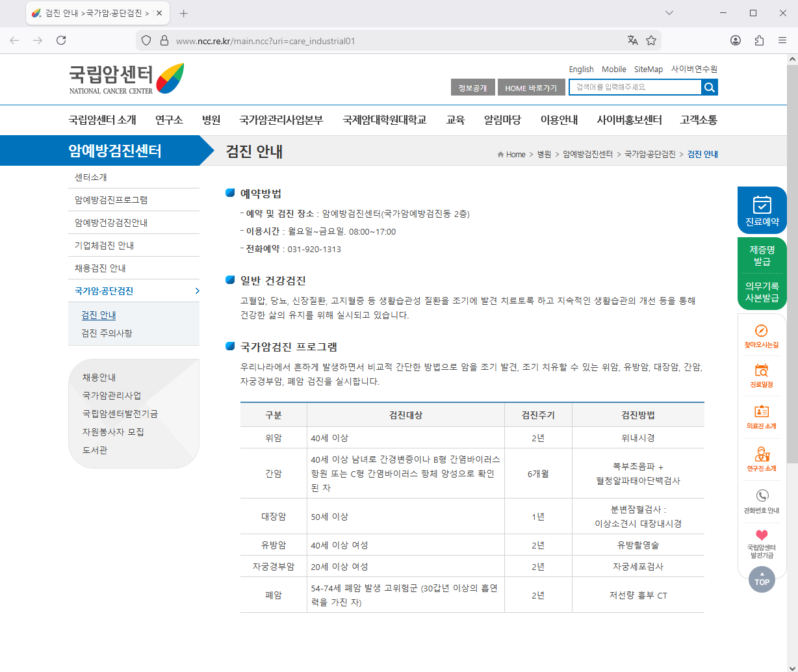The width and height of the screenshot is (798, 672).
Task: Bookmark this page with star icon
Action: [651, 40]
